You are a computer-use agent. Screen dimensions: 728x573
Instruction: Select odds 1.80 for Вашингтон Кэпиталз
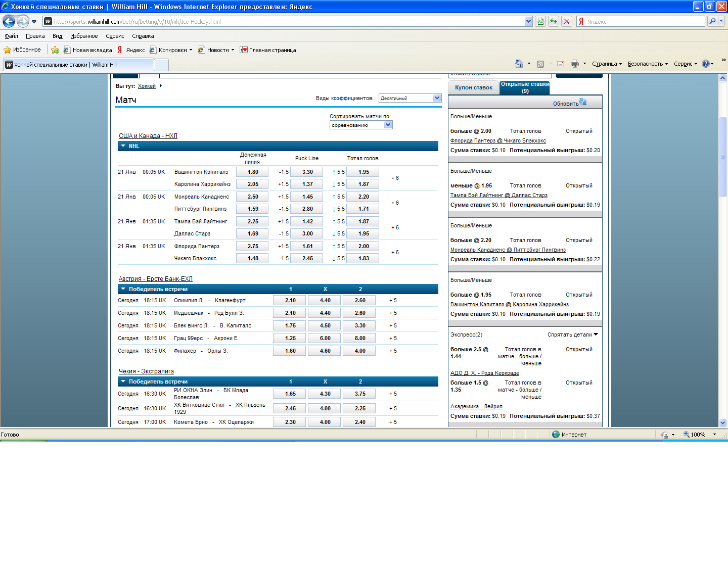pos(253,172)
